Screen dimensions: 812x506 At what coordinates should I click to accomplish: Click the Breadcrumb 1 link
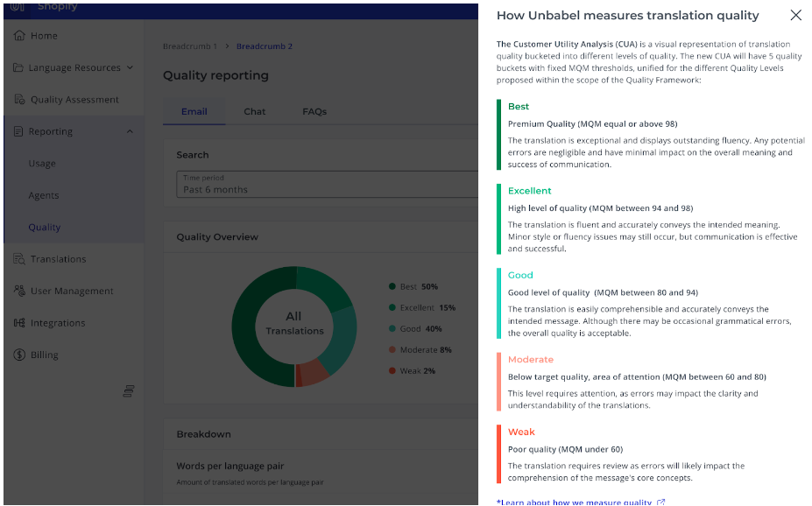(190, 46)
